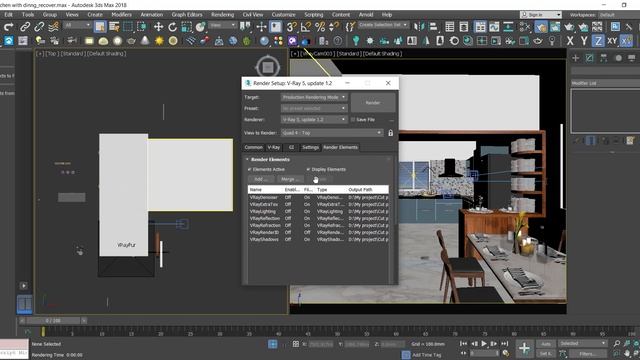
Task: Toggle Auto Key mode button
Action: tap(546, 344)
